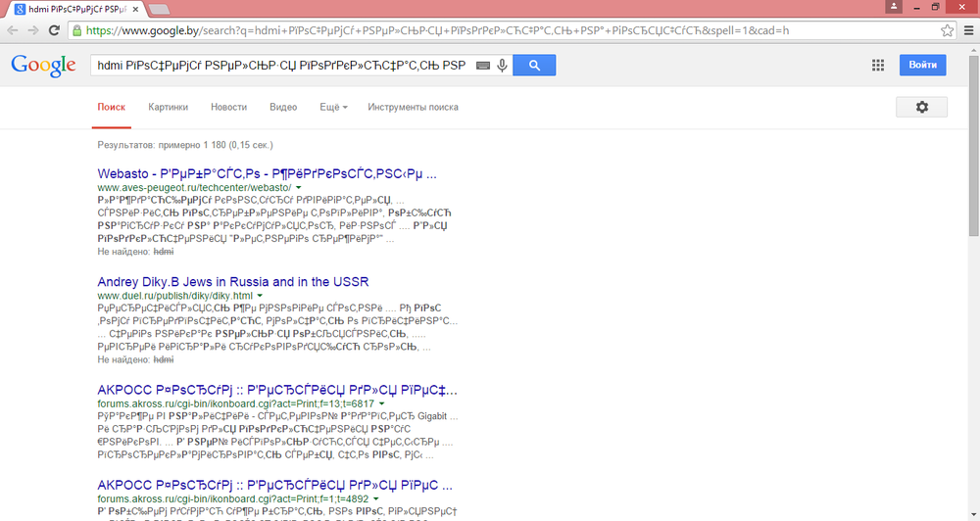Screen dimensions: 980x521
Task: Switch to the Картинки tab
Action: pyautogui.click(x=168, y=107)
